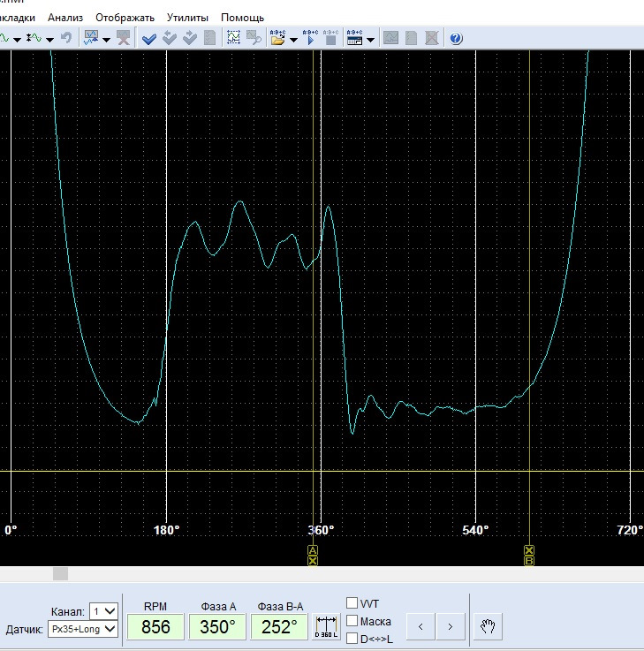This screenshot has height=651, width=644.
Task: Expand the vertical waveform scale dropdown arrow
Action: coord(49,40)
